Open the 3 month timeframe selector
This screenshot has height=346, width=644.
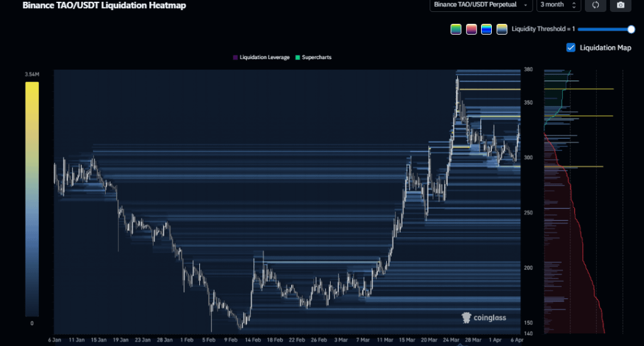(558, 5)
